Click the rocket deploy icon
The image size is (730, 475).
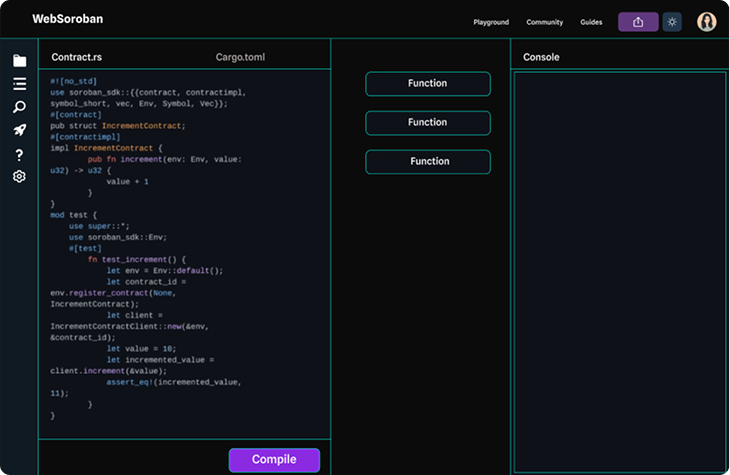19,130
